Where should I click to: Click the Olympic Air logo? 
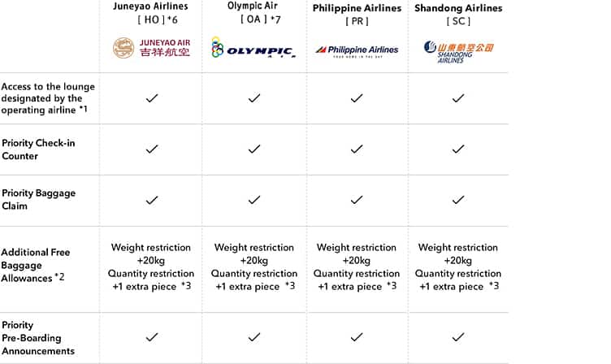pos(253,49)
